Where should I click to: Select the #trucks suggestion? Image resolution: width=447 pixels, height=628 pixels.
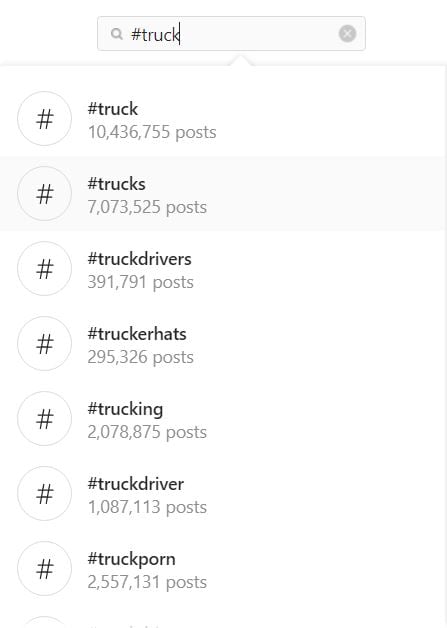click(x=224, y=194)
